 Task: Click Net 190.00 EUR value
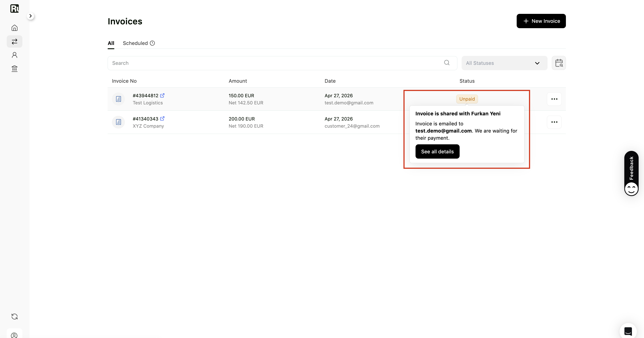tap(246, 126)
